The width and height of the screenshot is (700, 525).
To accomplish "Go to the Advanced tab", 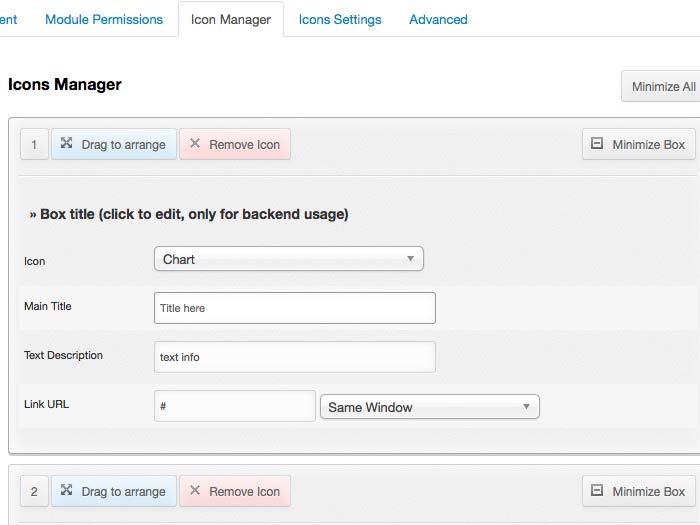I will [x=438, y=19].
